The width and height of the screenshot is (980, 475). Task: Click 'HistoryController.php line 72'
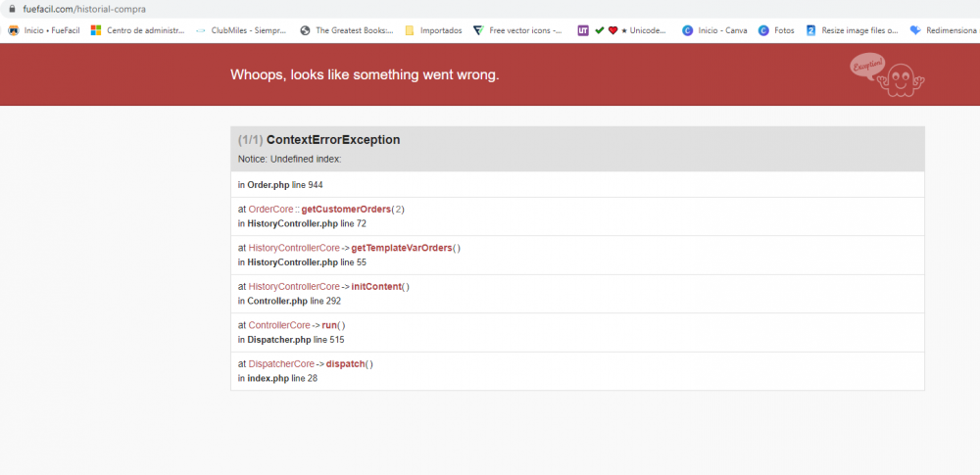point(307,223)
